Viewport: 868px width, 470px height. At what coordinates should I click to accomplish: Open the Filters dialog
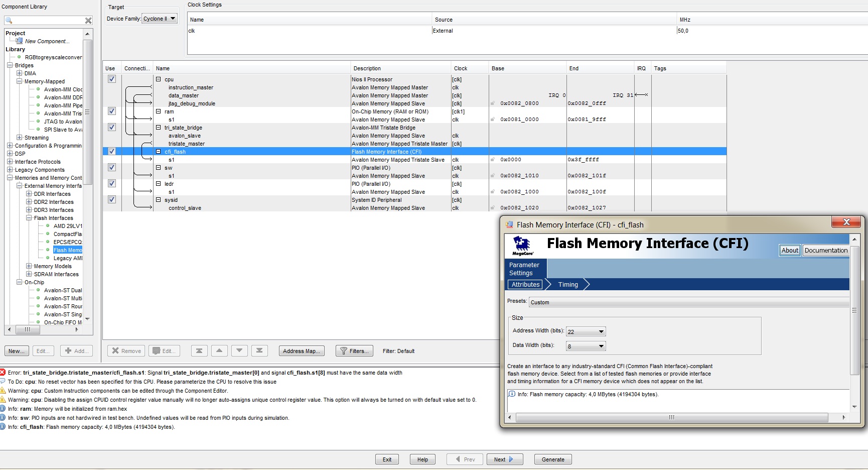355,350
